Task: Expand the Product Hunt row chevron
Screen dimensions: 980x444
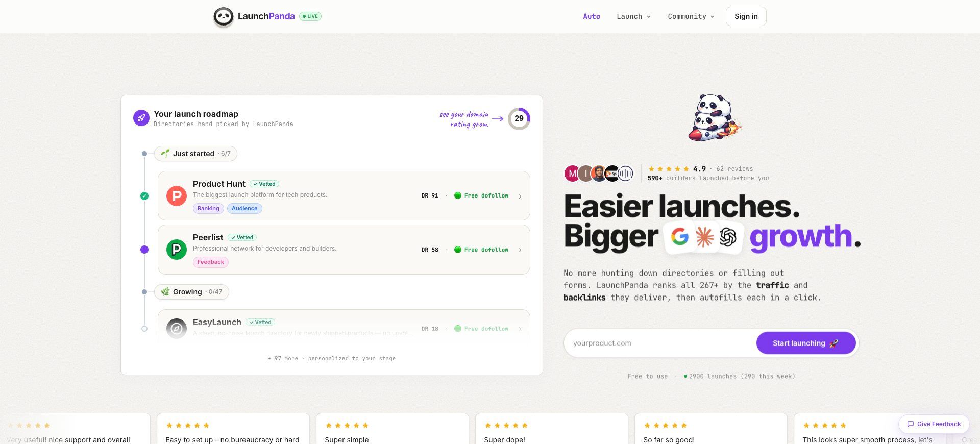Action: [x=520, y=196]
